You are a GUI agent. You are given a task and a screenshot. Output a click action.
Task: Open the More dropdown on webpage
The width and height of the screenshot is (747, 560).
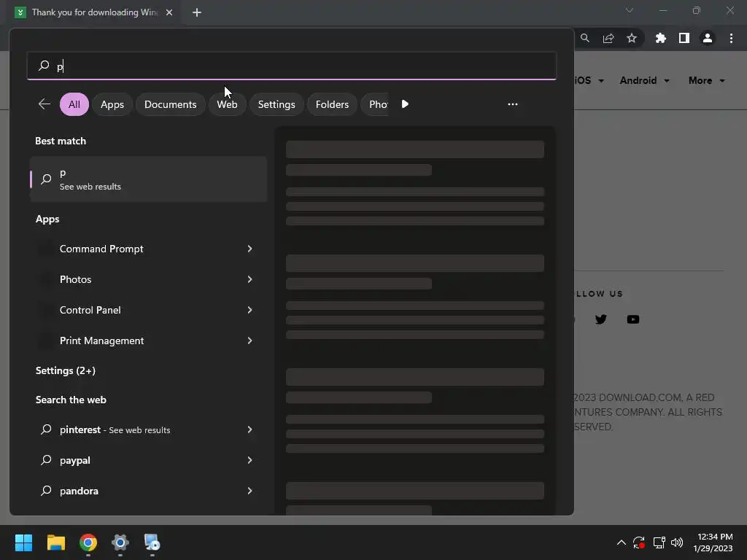tap(706, 80)
